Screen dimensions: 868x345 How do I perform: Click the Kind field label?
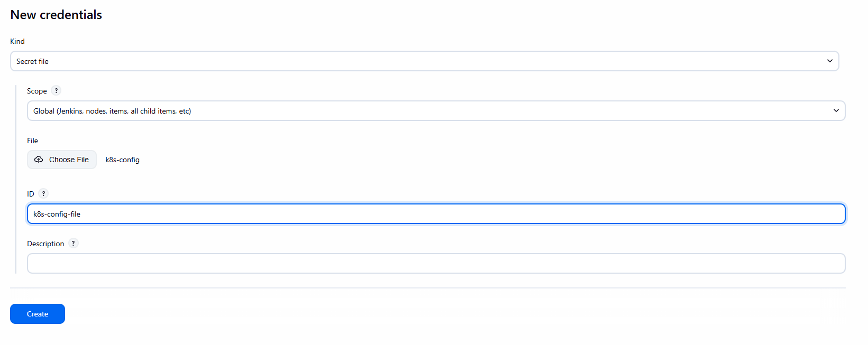pos(17,41)
